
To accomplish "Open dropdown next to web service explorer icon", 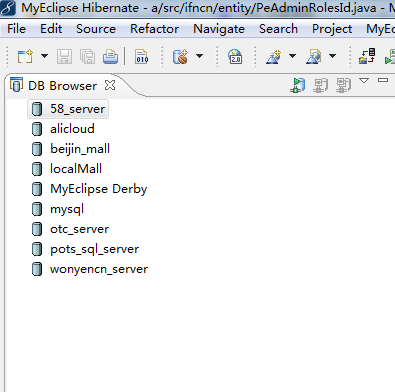I will (332, 56).
